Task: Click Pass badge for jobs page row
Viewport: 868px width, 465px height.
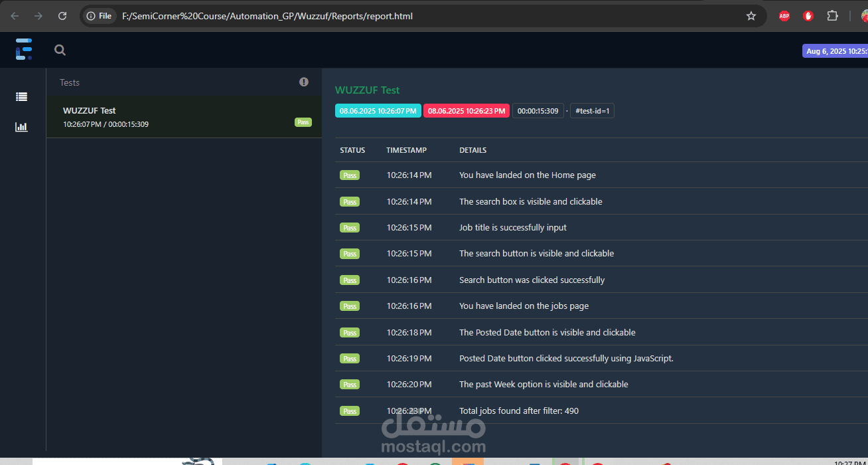Action: tap(350, 306)
